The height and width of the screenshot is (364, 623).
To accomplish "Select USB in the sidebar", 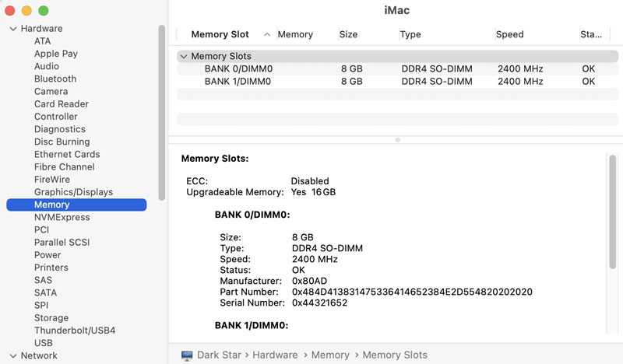I will 44,343.
